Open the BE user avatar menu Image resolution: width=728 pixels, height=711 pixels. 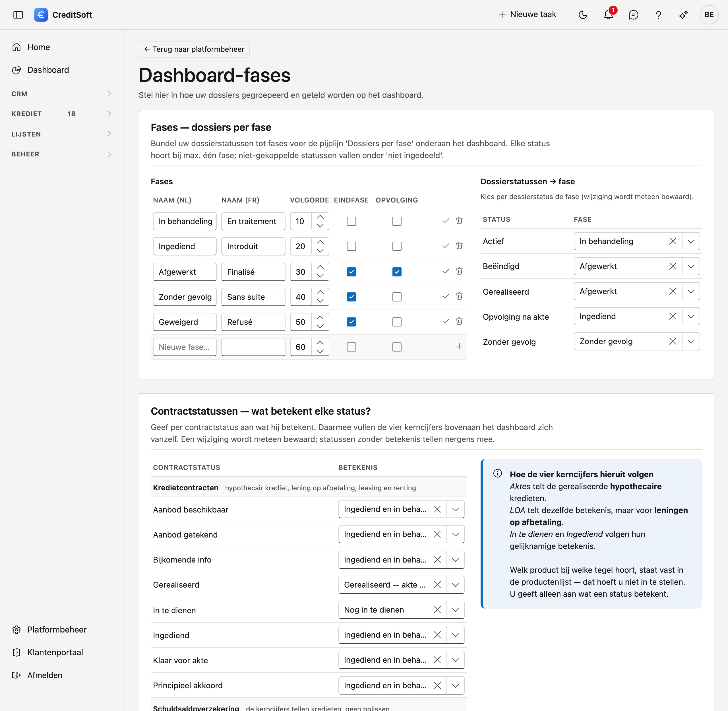click(x=709, y=15)
